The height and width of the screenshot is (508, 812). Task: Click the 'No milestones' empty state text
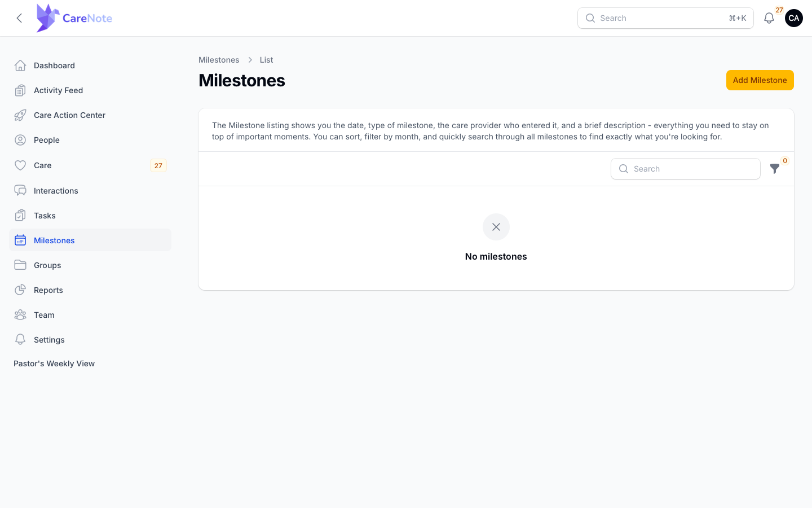click(496, 256)
